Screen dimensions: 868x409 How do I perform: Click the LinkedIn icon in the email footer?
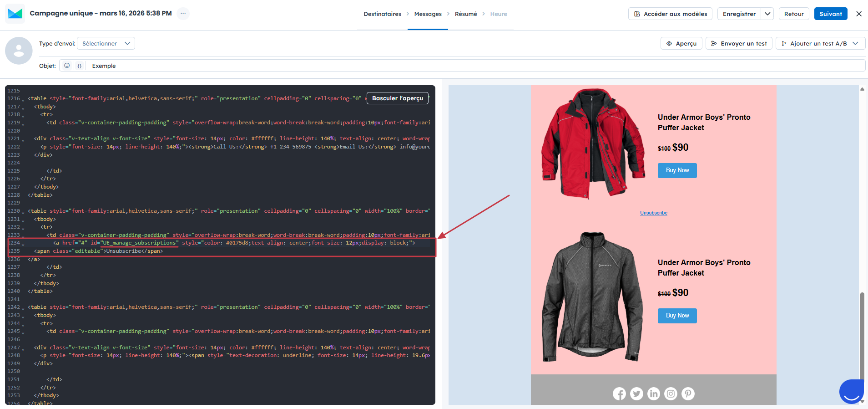click(654, 394)
